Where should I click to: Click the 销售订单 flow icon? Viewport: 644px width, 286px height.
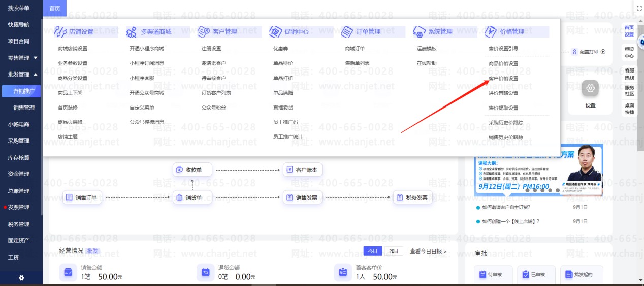(x=69, y=198)
